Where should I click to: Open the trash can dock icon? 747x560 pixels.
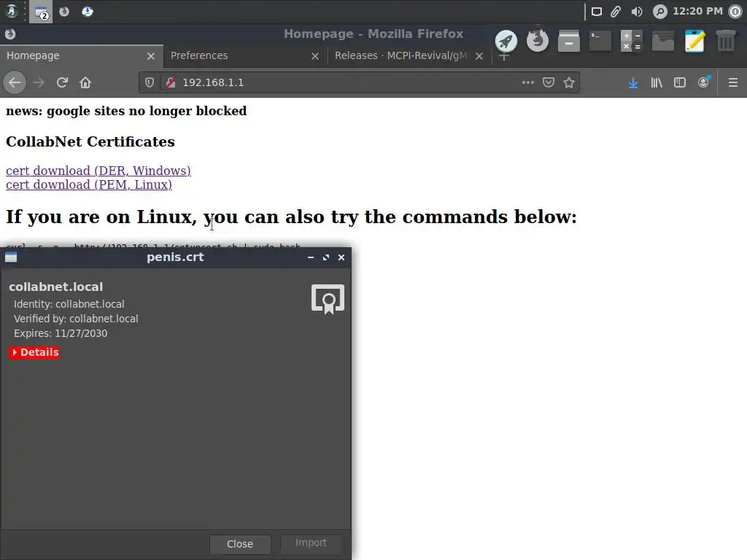[x=726, y=41]
